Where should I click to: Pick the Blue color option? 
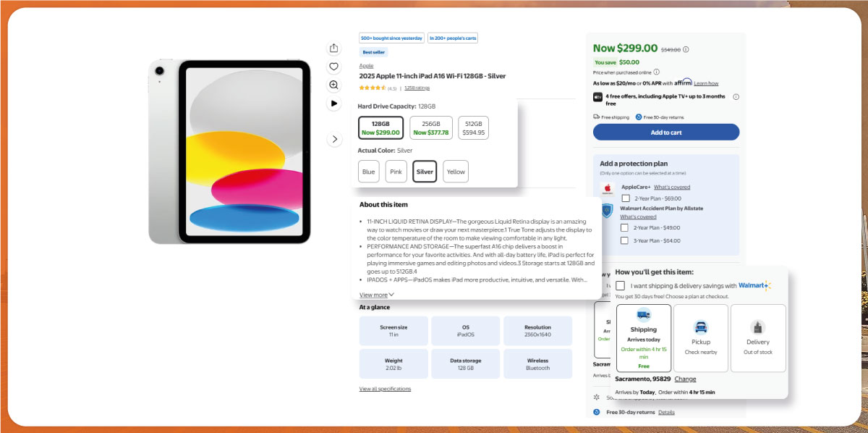coord(369,172)
